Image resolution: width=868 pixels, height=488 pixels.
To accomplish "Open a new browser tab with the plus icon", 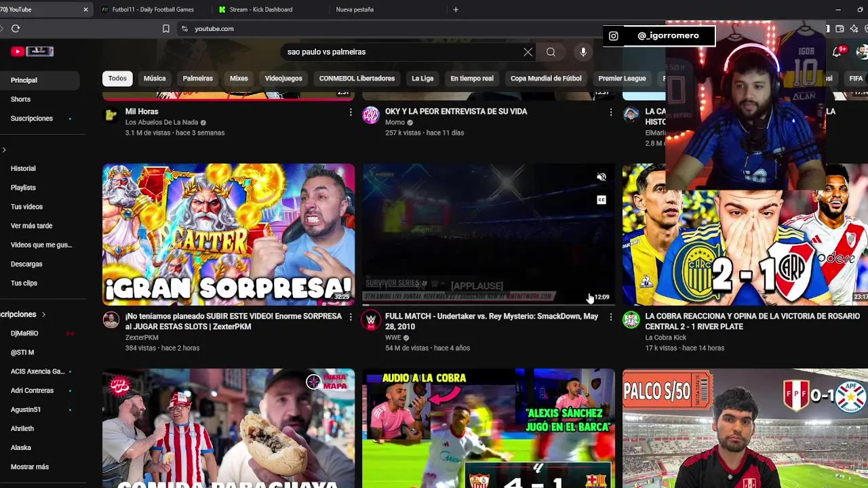I will [456, 9].
